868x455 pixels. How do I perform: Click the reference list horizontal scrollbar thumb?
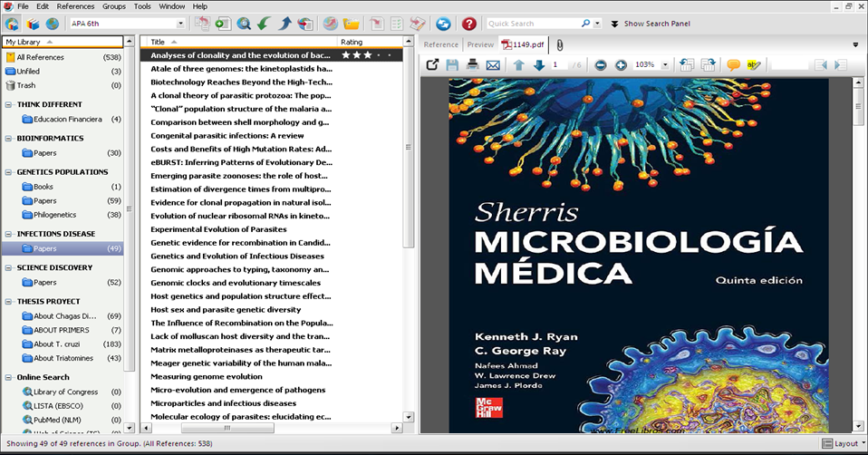(x=227, y=428)
